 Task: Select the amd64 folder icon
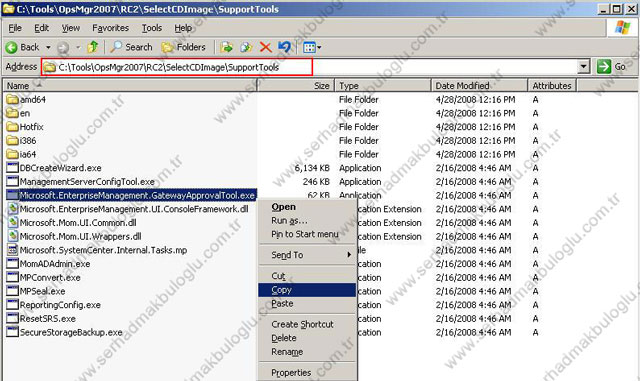tap(13, 99)
